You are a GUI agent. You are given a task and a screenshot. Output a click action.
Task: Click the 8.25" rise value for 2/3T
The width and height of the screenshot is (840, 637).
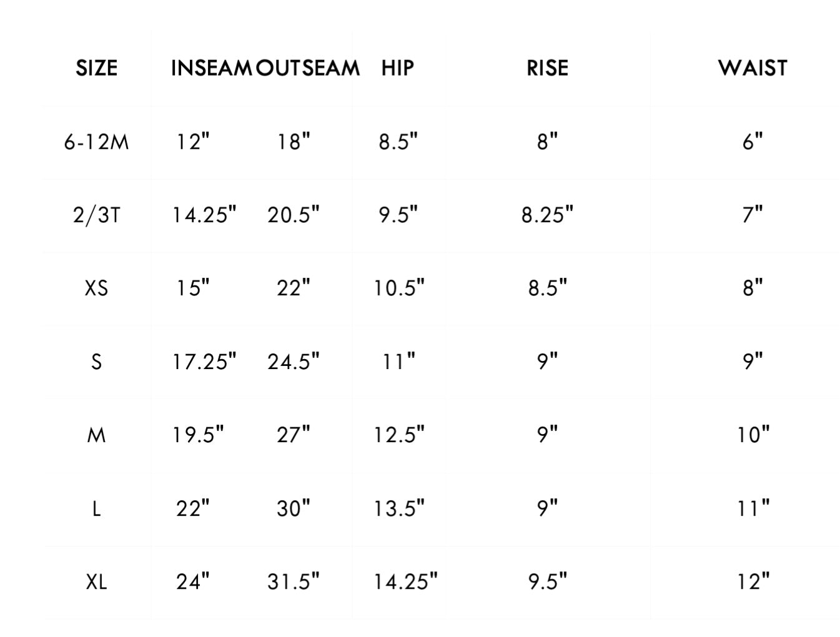click(x=547, y=215)
